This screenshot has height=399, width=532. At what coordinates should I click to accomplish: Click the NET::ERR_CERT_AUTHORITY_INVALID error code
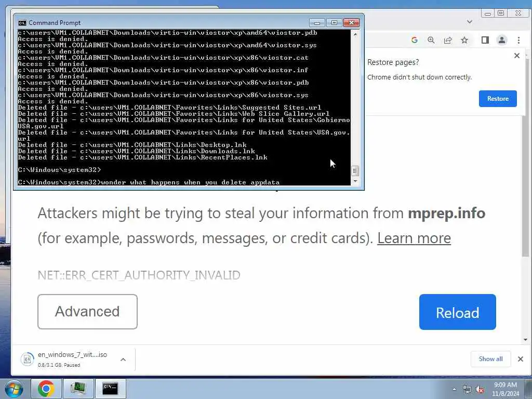(139, 275)
